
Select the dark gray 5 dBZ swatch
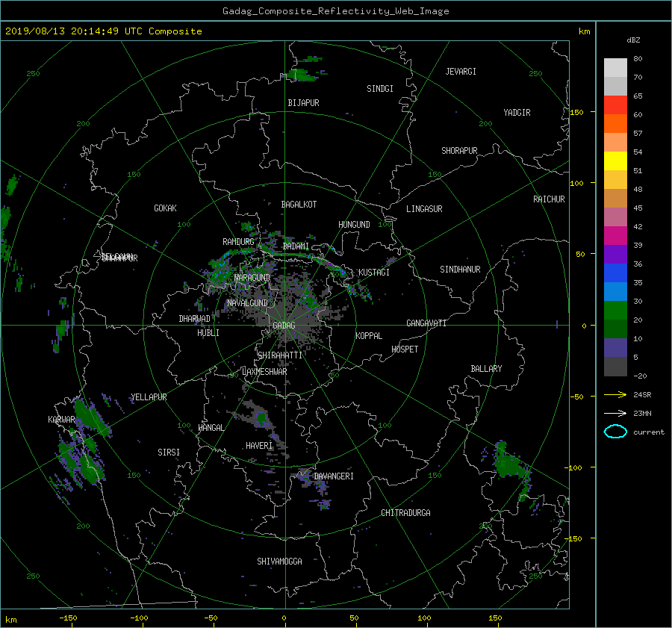pyautogui.click(x=615, y=366)
